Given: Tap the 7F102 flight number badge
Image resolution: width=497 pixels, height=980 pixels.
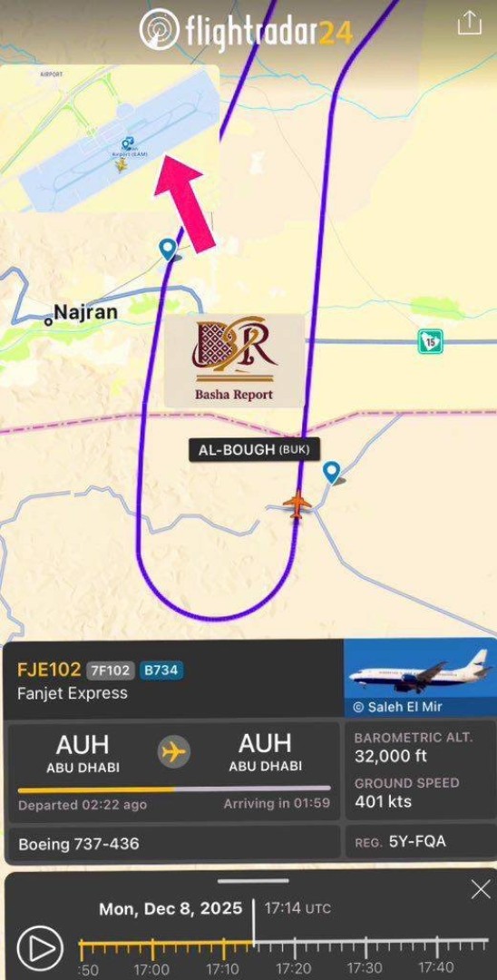Looking at the screenshot, I should [110, 671].
